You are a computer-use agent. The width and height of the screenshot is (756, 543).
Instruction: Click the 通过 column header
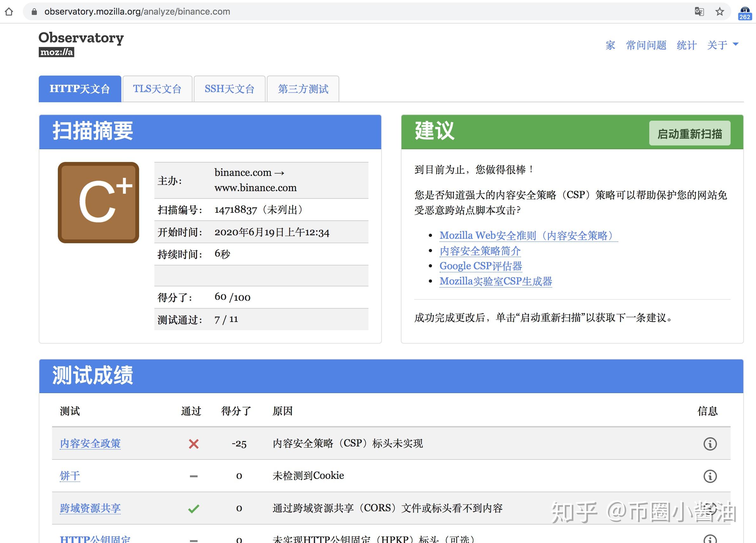[x=191, y=411]
